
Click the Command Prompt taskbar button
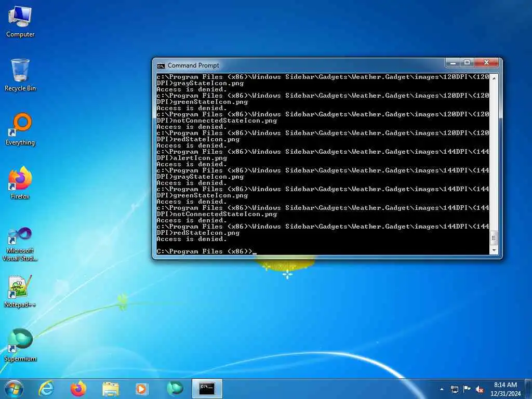pyautogui.click(x=207, y=389)
